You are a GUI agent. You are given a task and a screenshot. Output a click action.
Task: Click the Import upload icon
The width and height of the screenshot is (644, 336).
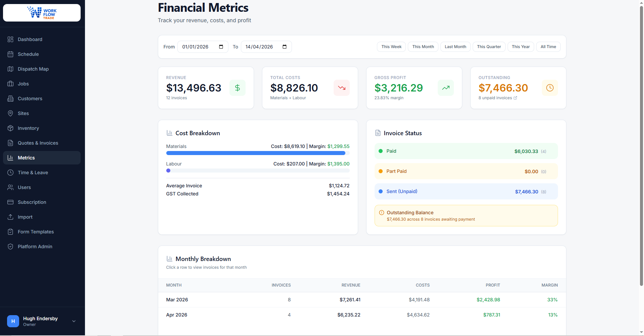click(x=10, y=217)
